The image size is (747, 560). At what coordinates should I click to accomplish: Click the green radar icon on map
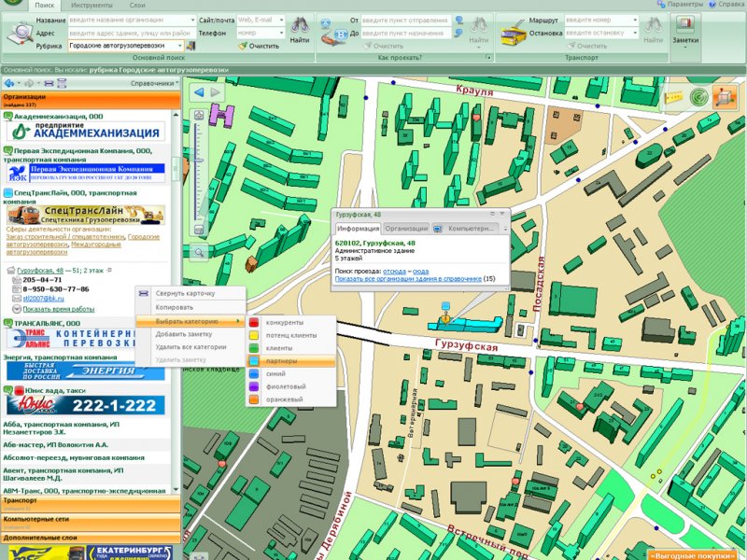tap(698, 97)
